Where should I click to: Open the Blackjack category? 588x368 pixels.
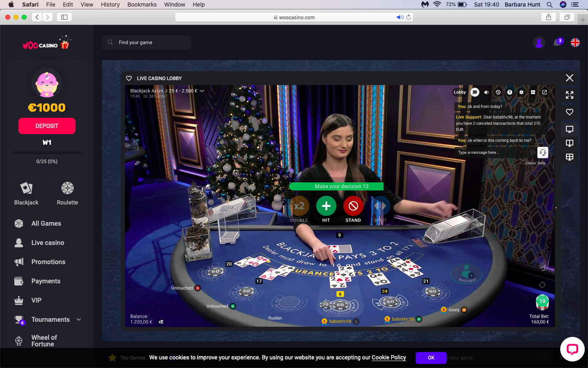(x=27, y=194)
